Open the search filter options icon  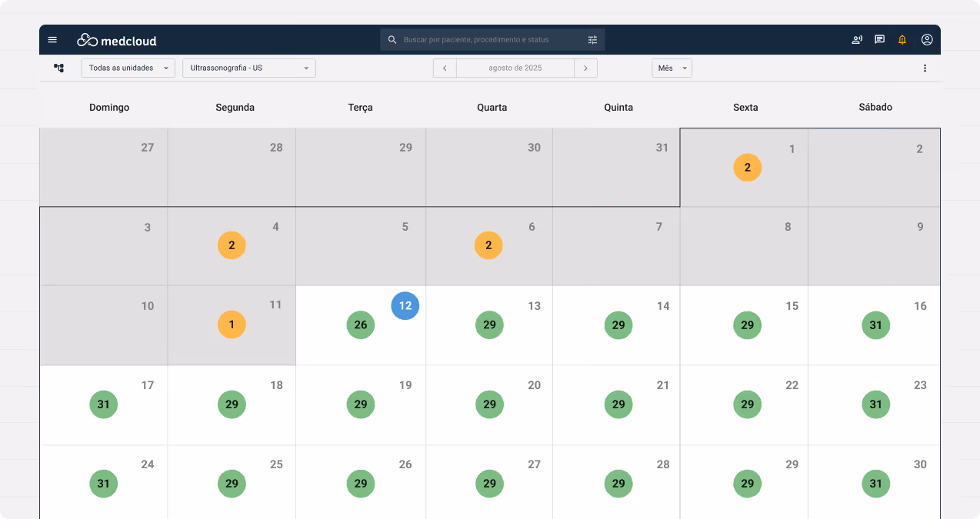(x=592, y=39)
